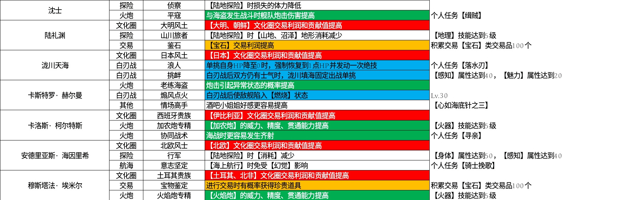Image resolution: width=644 pixels, height=200 pixels.
Task: Click the condition 个人任务【落水刃】
Action: click(x=461, y=65)
